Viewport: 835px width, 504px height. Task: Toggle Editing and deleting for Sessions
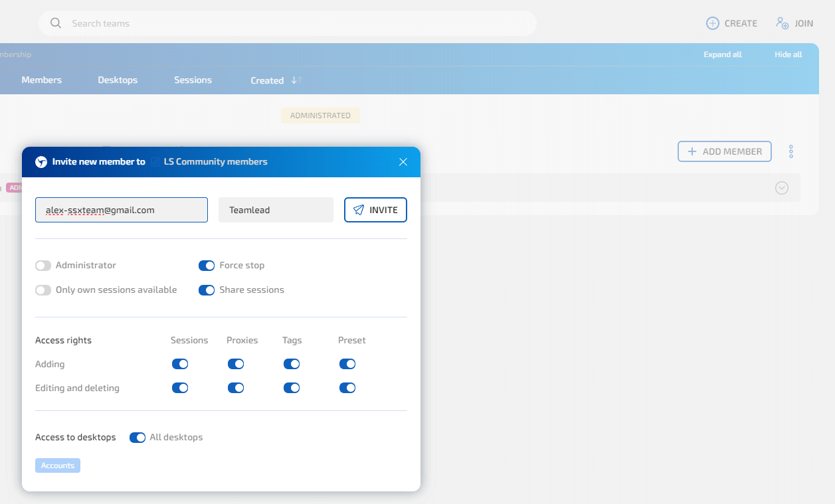click(x=180, y=388)
